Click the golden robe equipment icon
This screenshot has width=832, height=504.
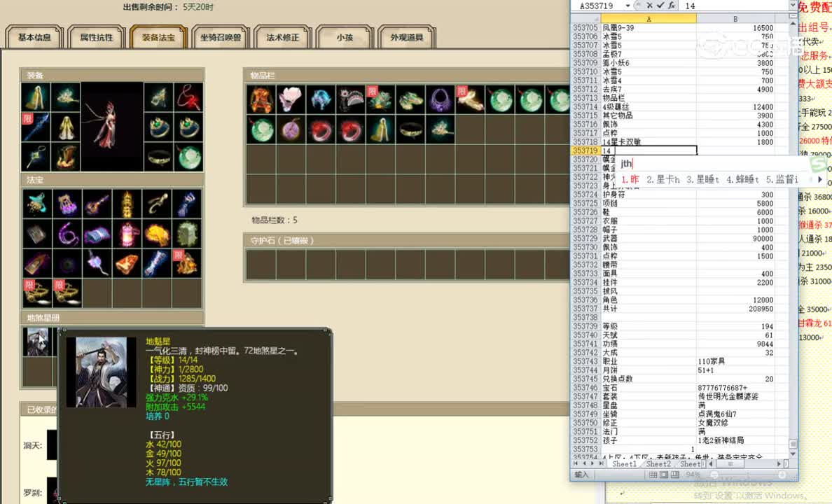coord(66,127)
